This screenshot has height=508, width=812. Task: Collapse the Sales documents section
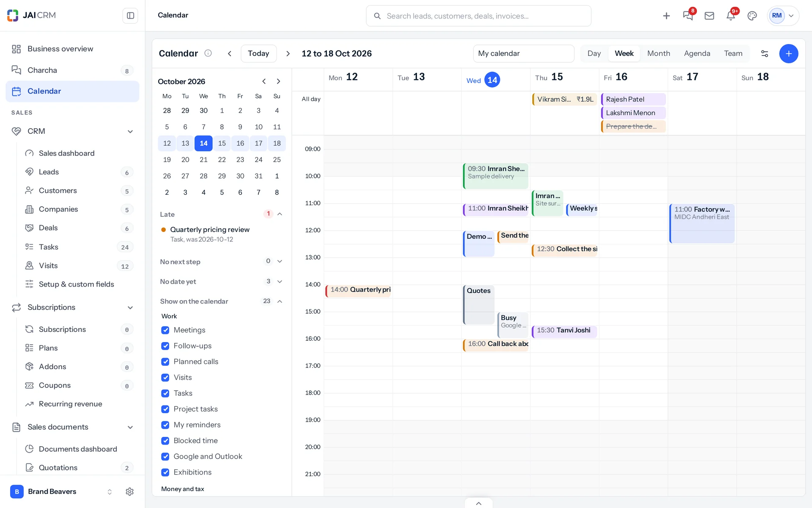tap(130, 428)
